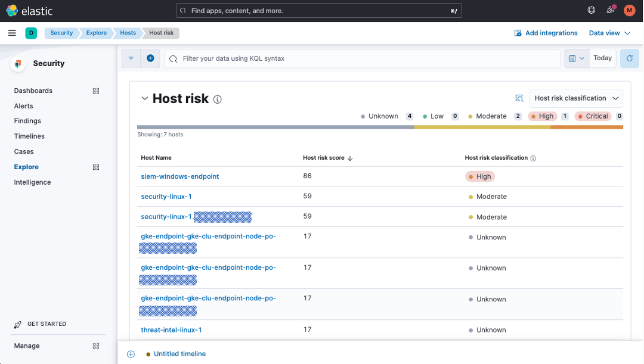Image resolution: width=644 pixels, height=364 pixels.
Task: Click the Security sidebar title
Action: (x=49, y=64)
